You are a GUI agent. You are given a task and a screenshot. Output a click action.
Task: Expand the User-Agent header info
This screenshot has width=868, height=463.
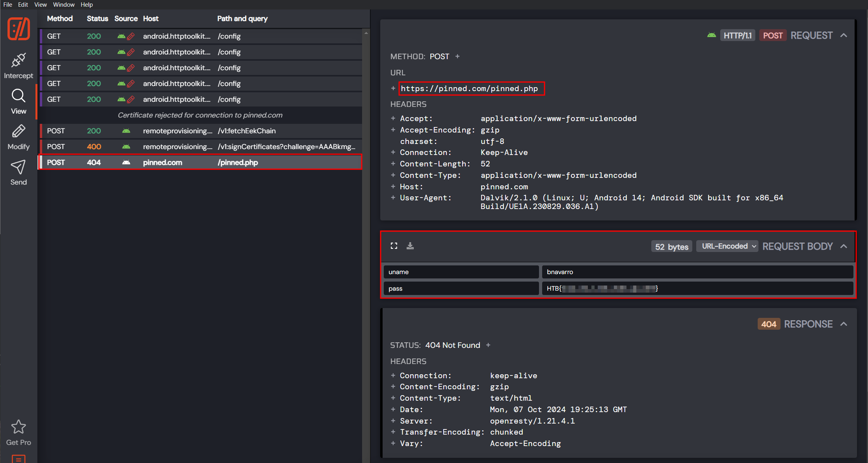[393, 198]
